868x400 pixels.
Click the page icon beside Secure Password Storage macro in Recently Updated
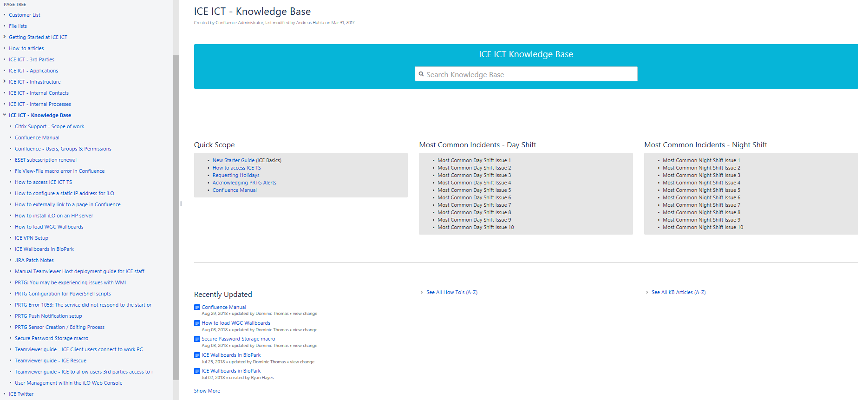(x=197, y=339)
